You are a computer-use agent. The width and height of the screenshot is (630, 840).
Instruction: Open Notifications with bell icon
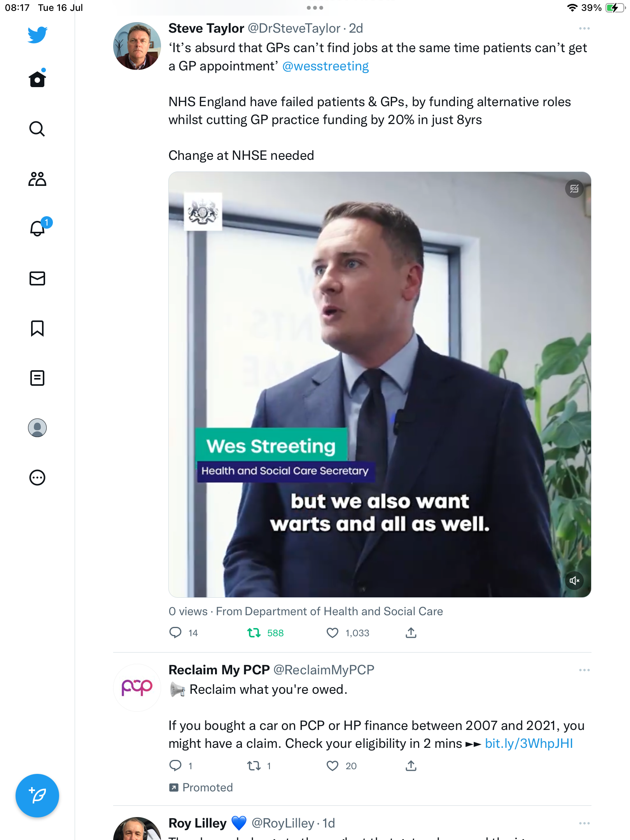pos(37,228)
